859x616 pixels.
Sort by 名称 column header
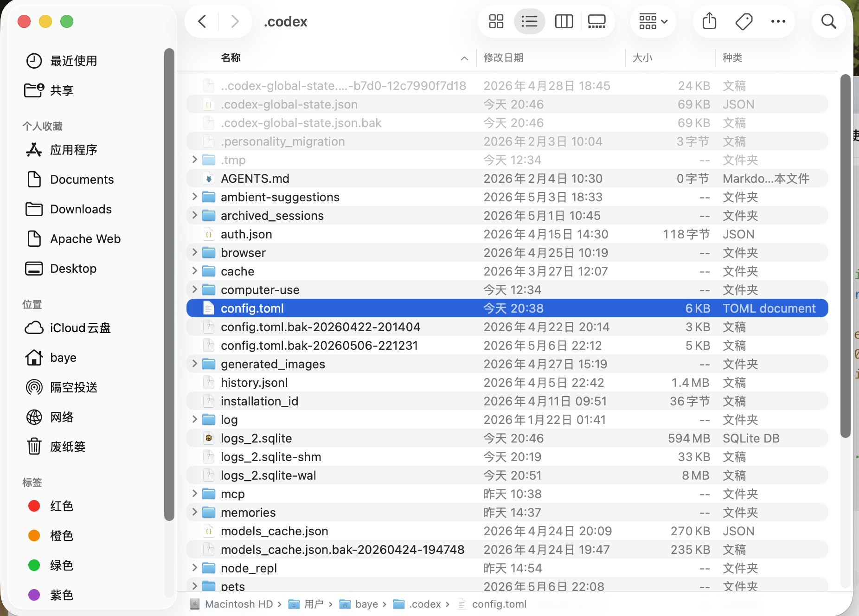tap(231, 58)
